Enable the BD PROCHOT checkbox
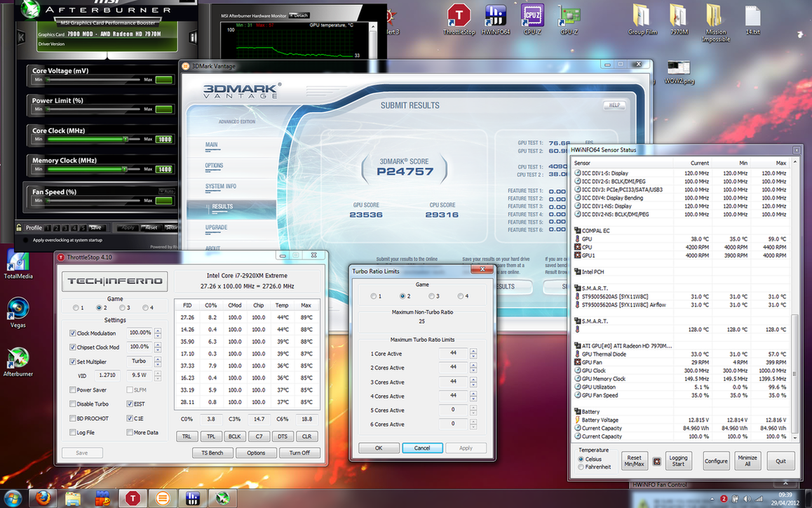812x508 pixels. 72,418
